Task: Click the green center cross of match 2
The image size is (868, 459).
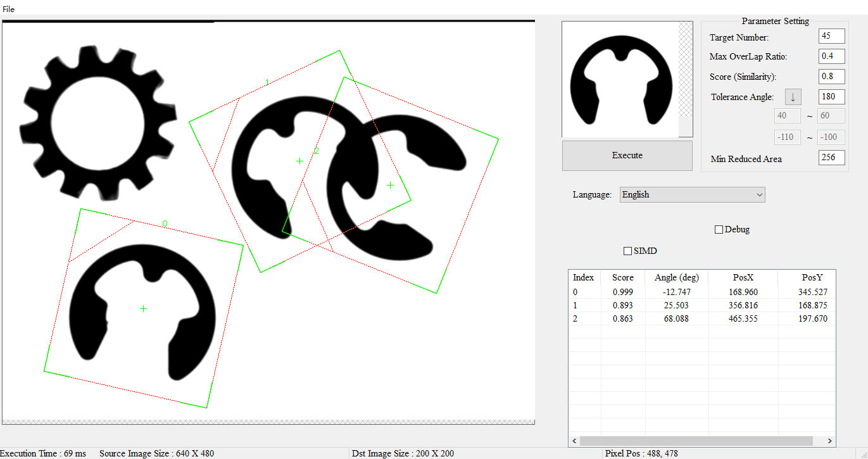Action: click(390, 185)
